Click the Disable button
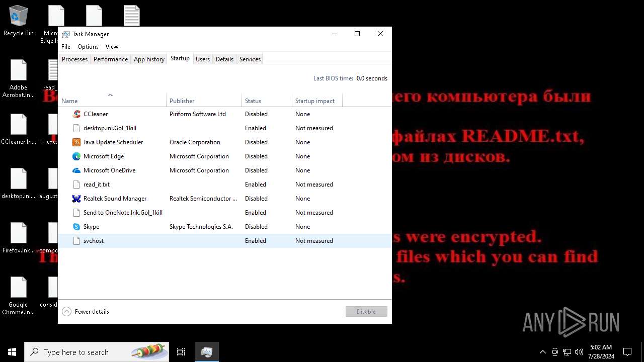The image size is (644, 362). (x=366, y=312)
